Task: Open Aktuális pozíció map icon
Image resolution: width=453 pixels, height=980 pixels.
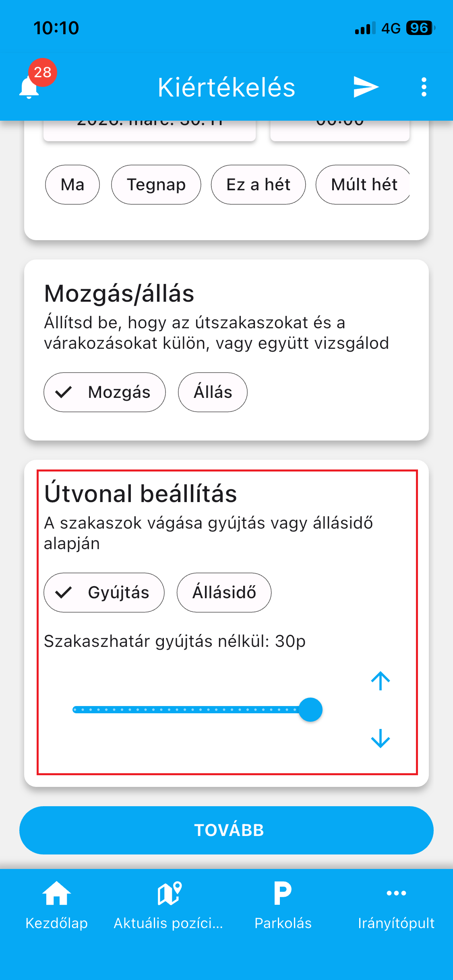Action: [x=169, y=893]
